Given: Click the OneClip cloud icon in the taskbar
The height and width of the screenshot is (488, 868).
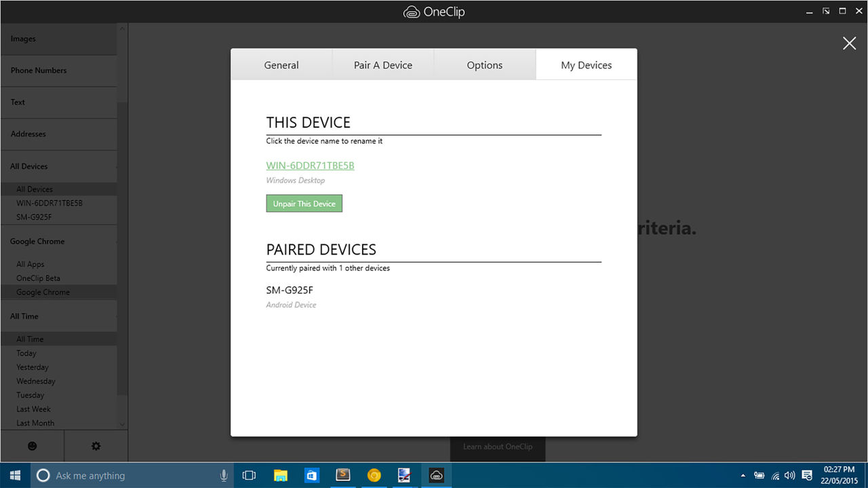Looking at the screenshot, I should tap(437, 475).
